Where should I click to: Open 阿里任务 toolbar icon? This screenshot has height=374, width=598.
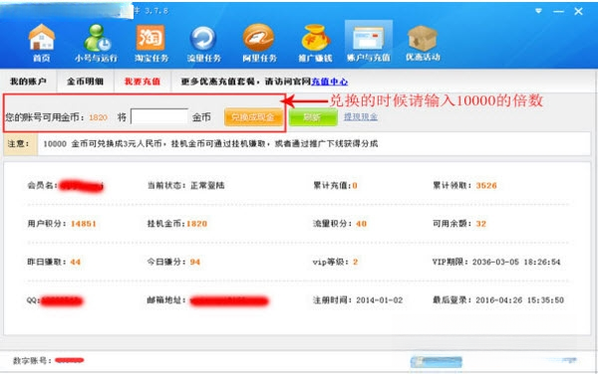pyautogui.click(x=259, y=43)
